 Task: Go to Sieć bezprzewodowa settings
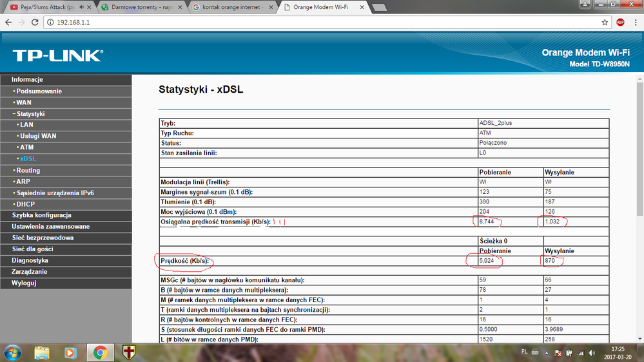point(43,238)
